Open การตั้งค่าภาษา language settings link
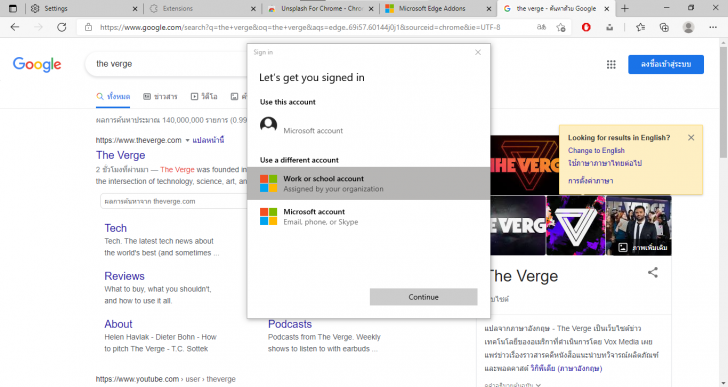728x387 pixels. (x=591, y=181)
